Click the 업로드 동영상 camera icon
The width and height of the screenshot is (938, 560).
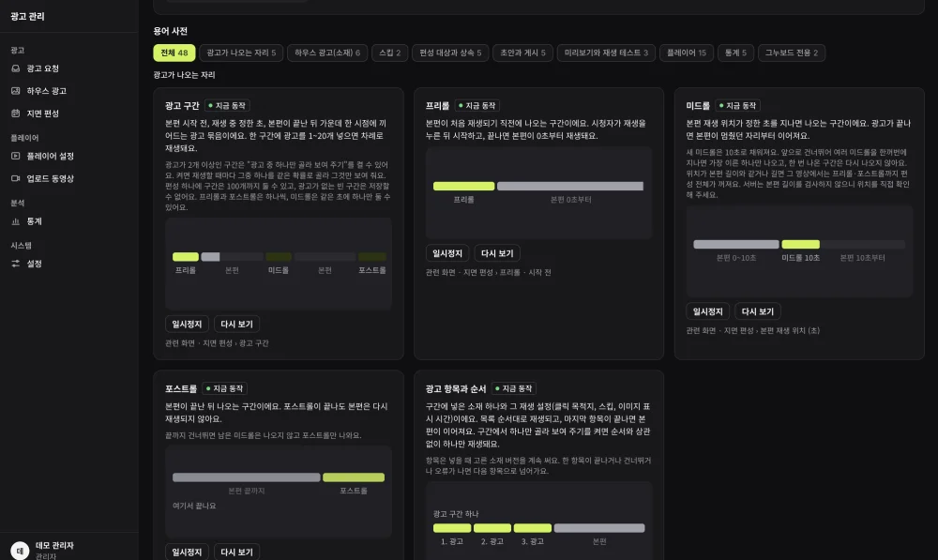pyautogui.click(x=16, y=178)
